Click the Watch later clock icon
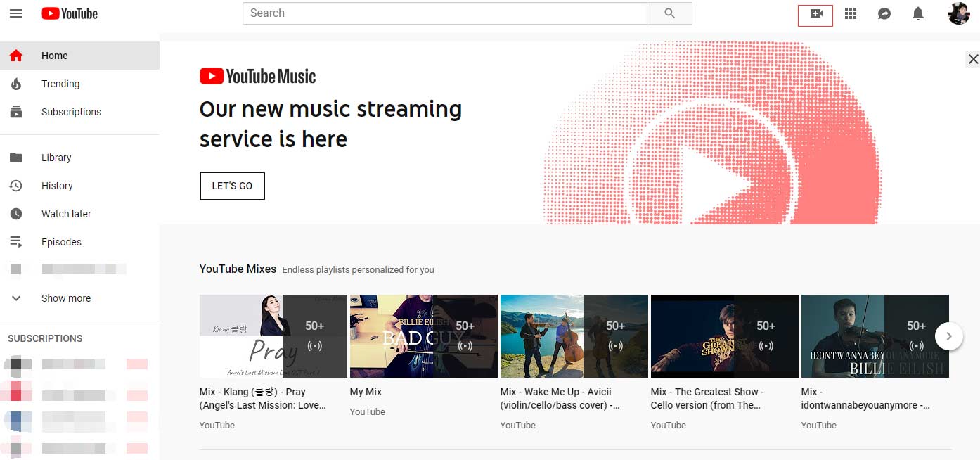 [x=16, y=214]
